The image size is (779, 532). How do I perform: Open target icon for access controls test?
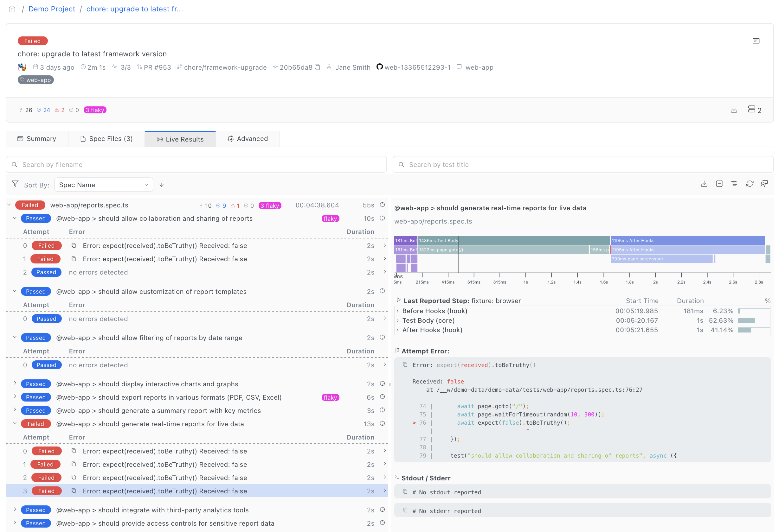pyautogui.click(x=382, y=522)
